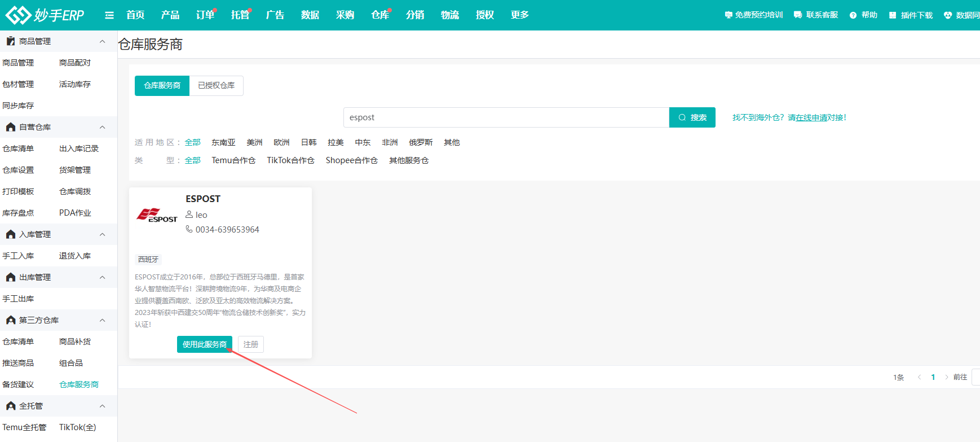Click the 联系客服 chat icon
This screenshot has height=442, width=980.
[798, 15]
